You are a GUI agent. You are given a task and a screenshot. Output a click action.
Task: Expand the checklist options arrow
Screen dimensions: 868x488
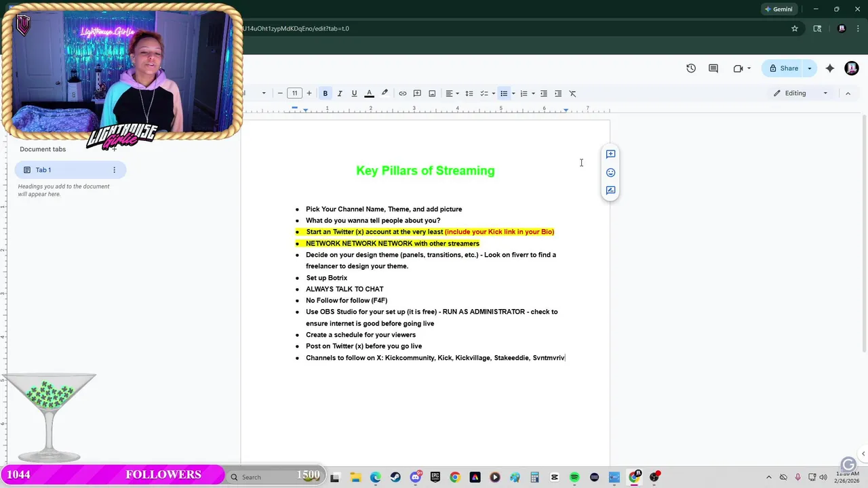click(x=493, y=94)
